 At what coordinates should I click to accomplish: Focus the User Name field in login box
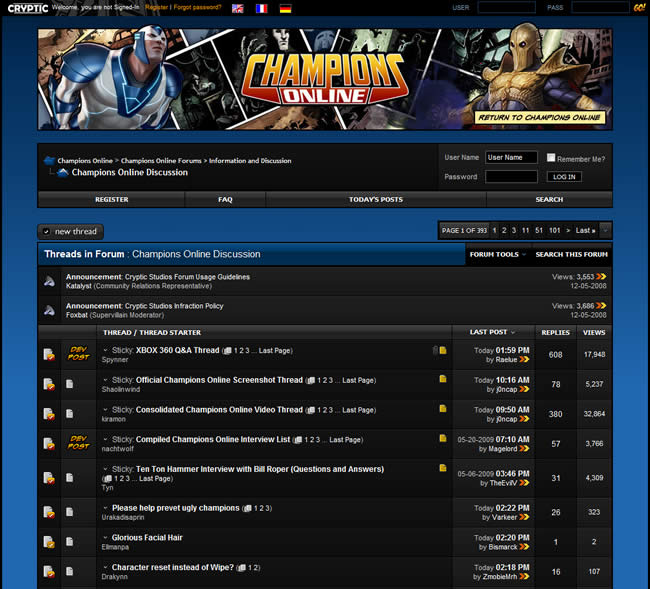511,158
